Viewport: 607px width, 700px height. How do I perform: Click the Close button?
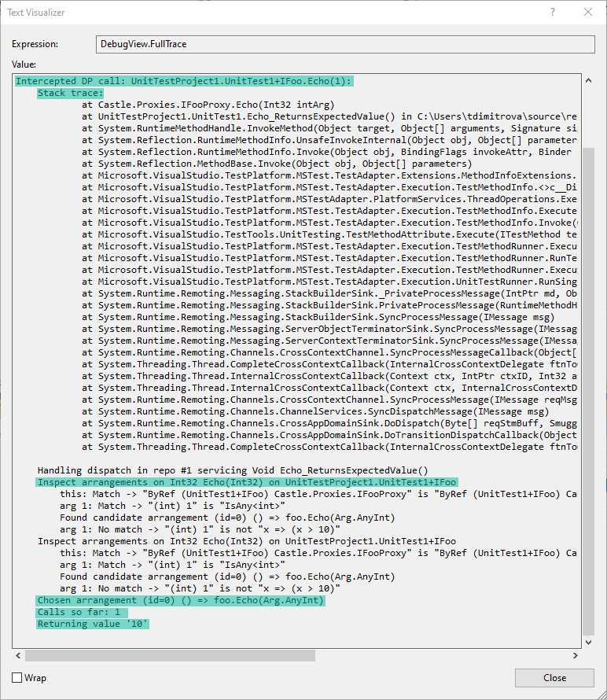554,678
